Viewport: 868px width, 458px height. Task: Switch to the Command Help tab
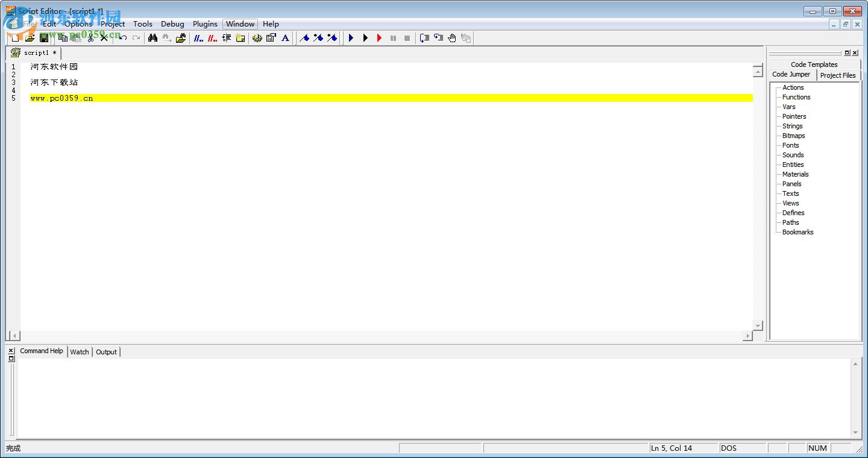[x=41, y=351]
